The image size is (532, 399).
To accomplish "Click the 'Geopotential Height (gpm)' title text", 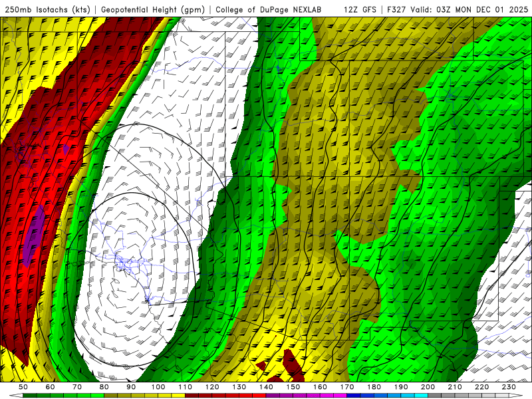I will coord(153,9).
